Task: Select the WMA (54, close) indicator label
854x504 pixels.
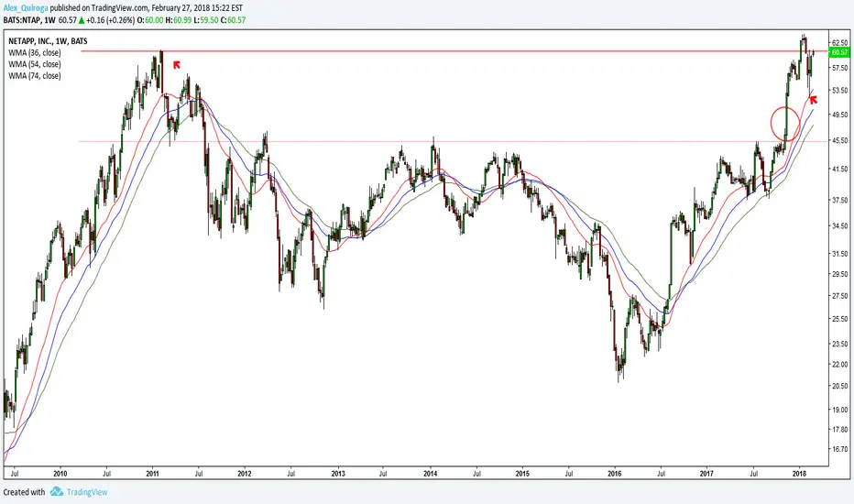Action: [34, 64]
